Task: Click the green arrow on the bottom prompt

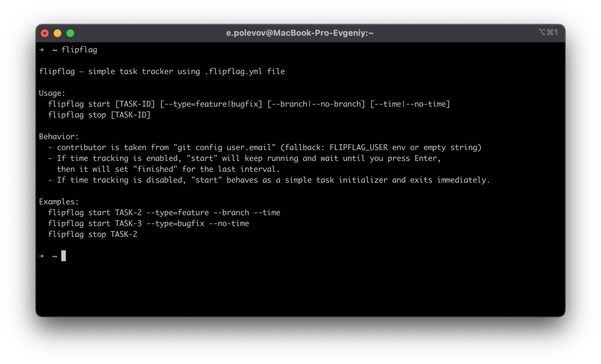Action: point(42,256)
